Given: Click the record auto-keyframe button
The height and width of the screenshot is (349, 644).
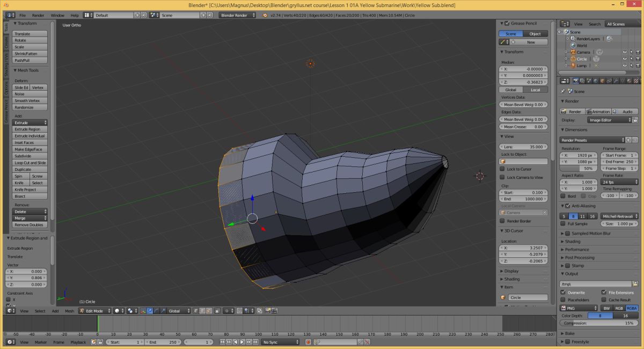Looking at the screenshot, I should [308, 342].
